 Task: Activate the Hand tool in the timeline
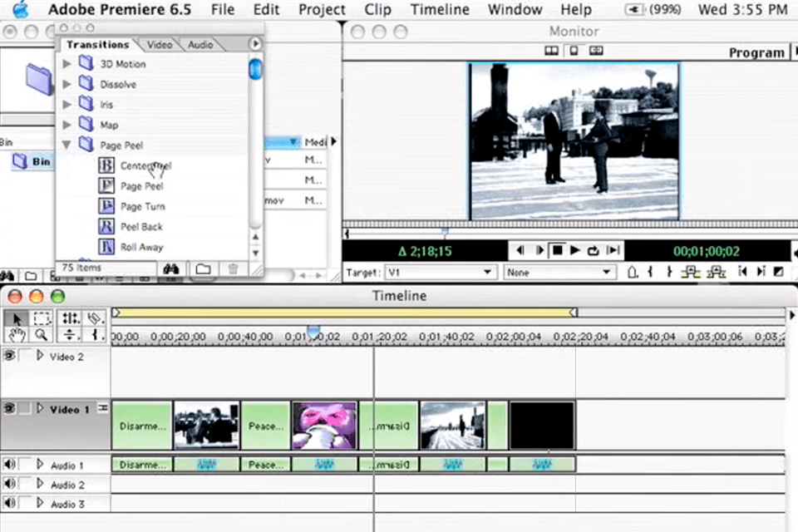pyautogui.click(x=15, y=334)
